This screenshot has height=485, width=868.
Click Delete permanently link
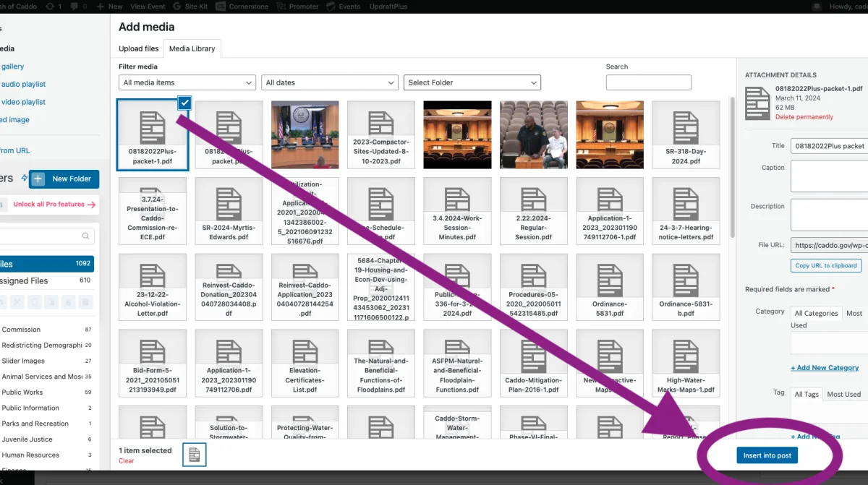click(x=804, y=117)
